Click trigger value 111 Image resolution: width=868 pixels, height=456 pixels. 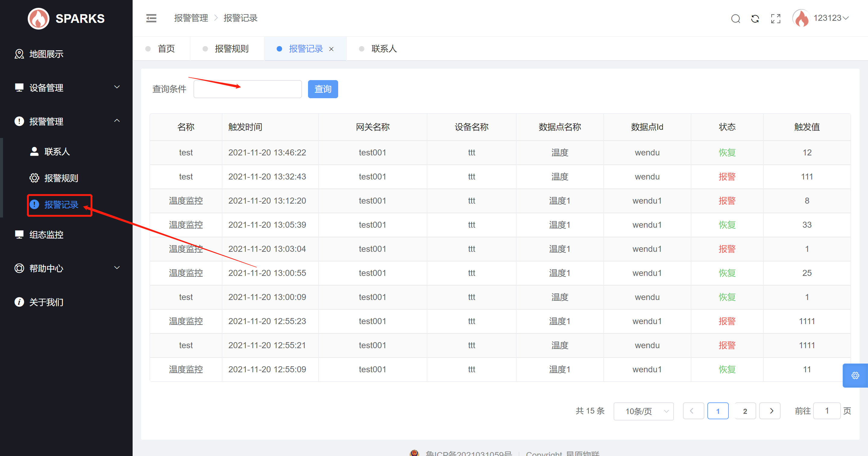click(807, 176)
